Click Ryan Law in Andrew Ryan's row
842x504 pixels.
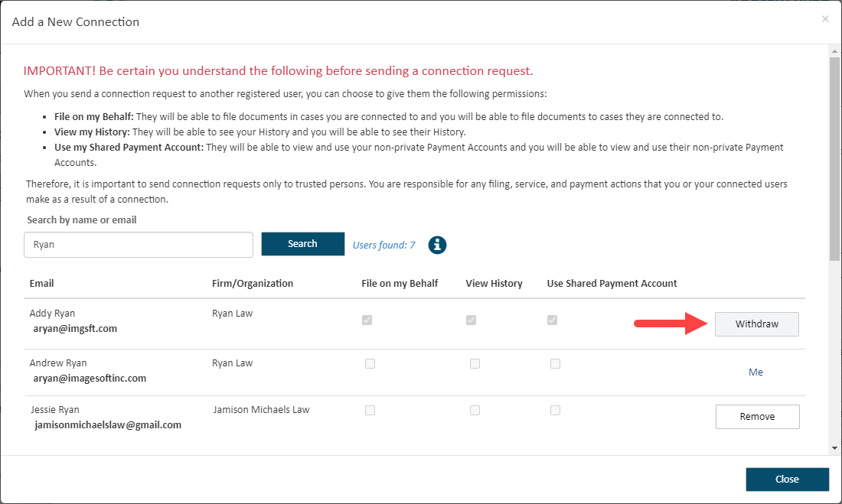[x=232, y=363]
